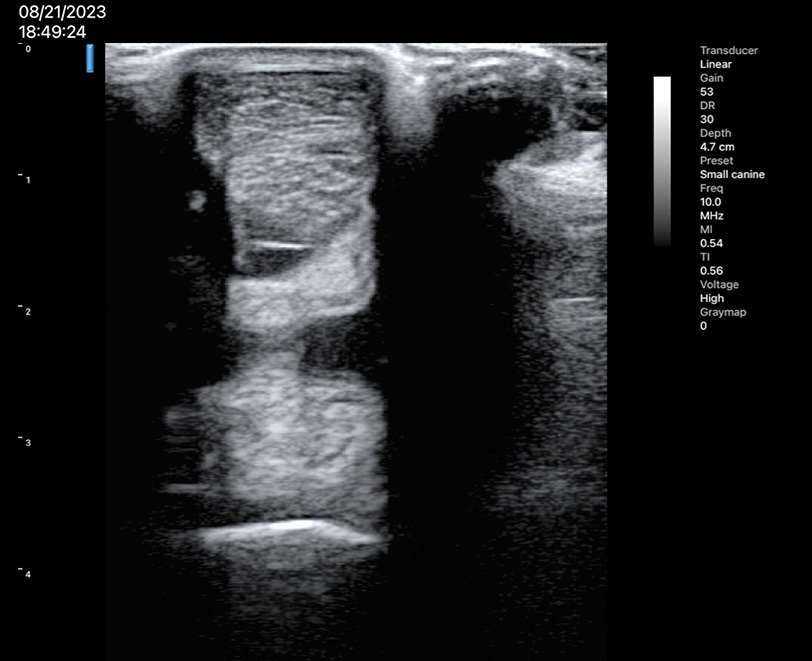Click the blue probe orientation marker
This screenshot has height=661, width=812.
[90, 58]
